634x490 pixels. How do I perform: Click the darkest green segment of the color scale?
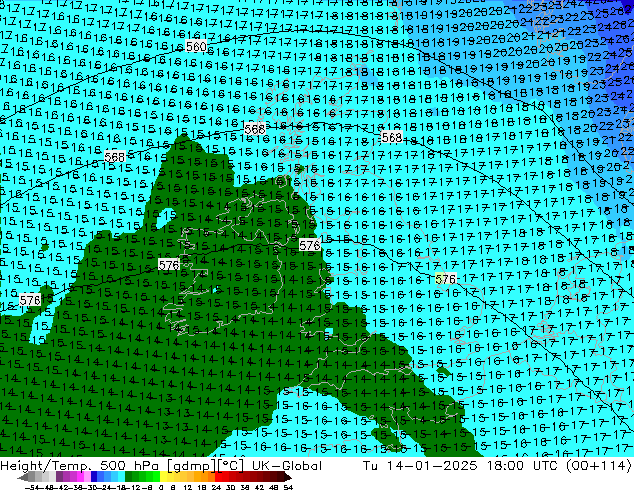coord(128,477)
